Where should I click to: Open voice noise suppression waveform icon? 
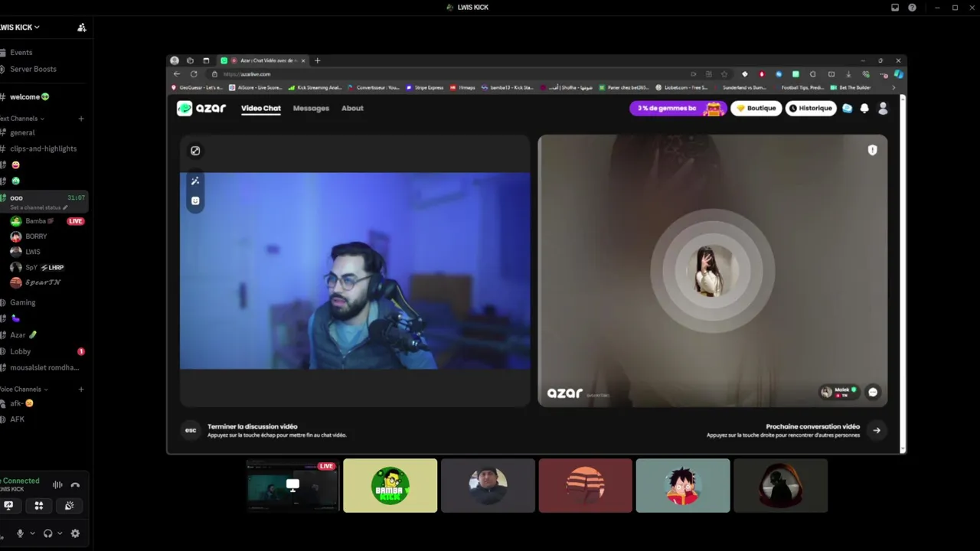point(57,484)
